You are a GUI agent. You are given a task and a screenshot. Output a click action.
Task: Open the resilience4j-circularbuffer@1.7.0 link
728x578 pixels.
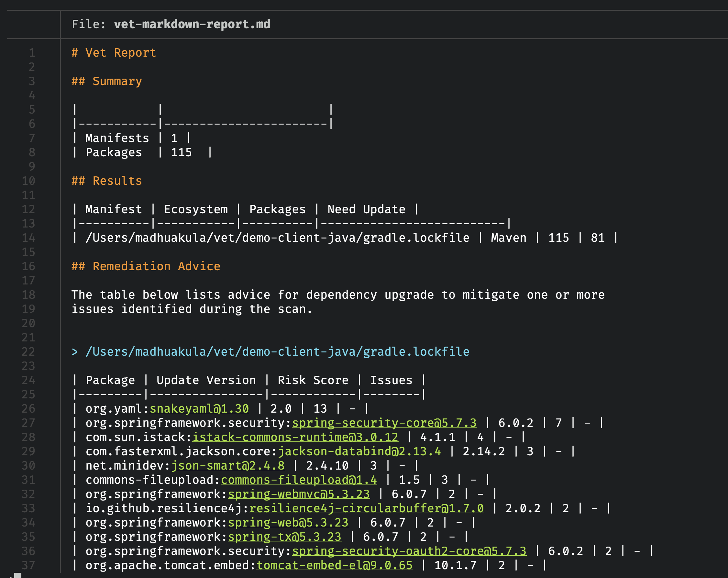[x=366, y=508]
